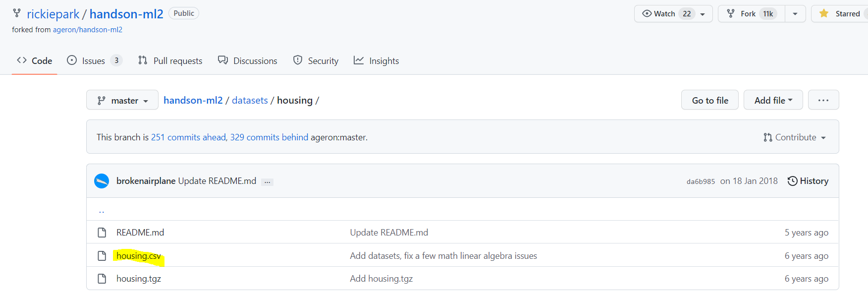The height and width of the screenshot is (299, 868).
Task: Expand the fork options dropdown arrow
Action: (x=795, y=14)
